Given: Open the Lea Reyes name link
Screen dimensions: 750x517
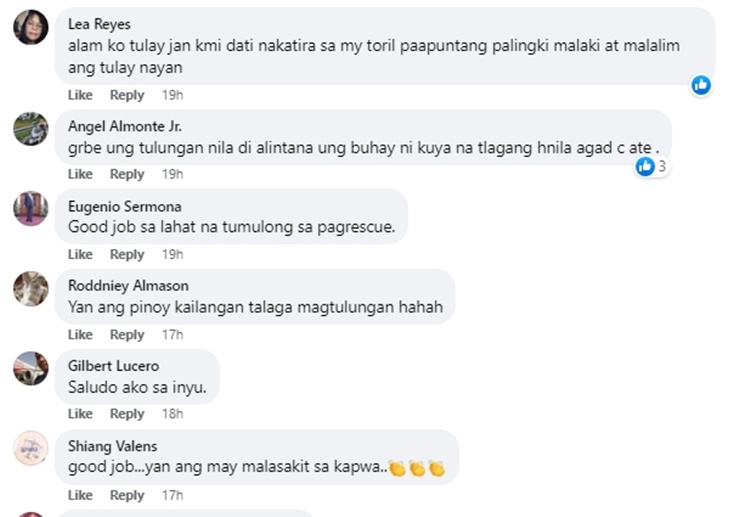Looking at the screenshot, I should coord(99,24).
